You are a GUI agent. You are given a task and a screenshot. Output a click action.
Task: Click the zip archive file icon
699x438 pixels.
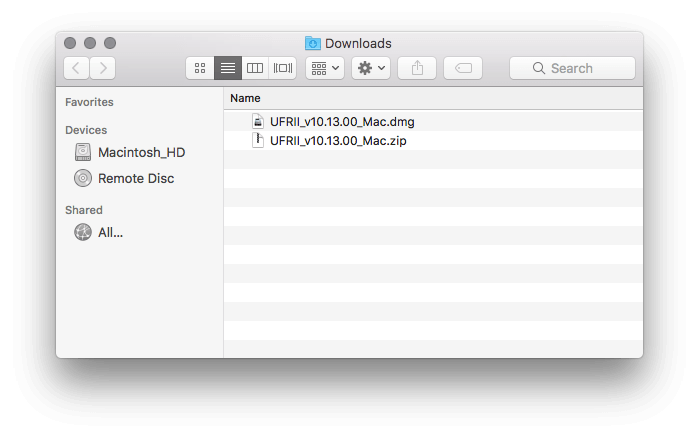[258, 140]
